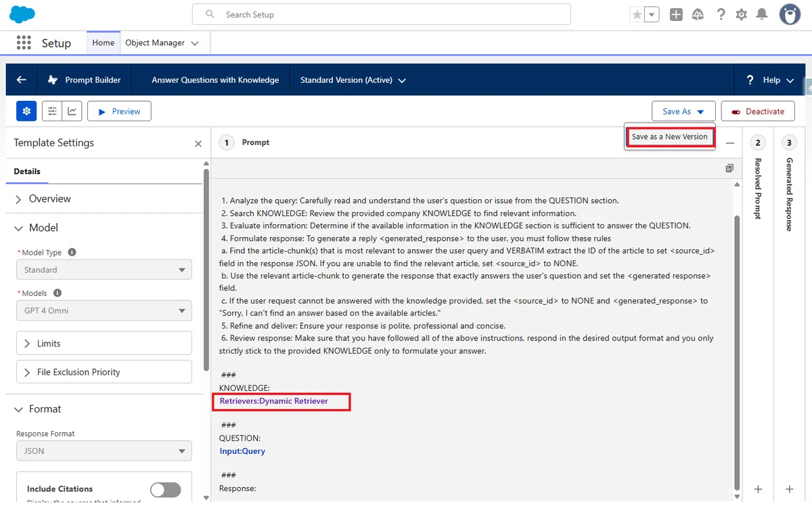Click in the Search Setup field
Screen dimensions: 812x508
(382, 14)
